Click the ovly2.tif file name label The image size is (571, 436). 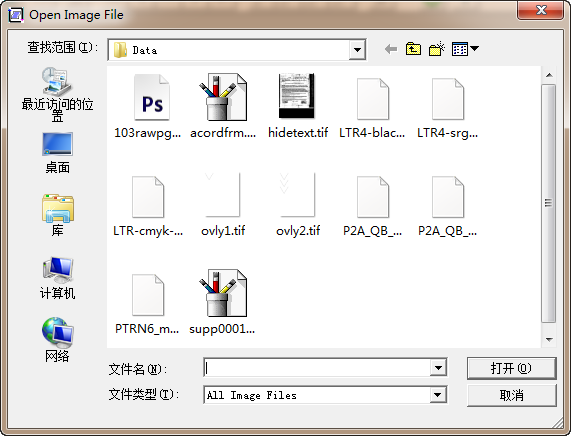pos(298,231)
